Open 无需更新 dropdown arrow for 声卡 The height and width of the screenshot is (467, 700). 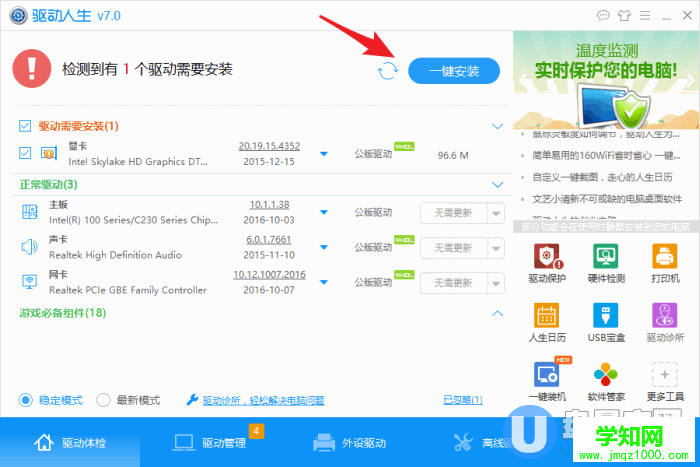coord(496,248)
